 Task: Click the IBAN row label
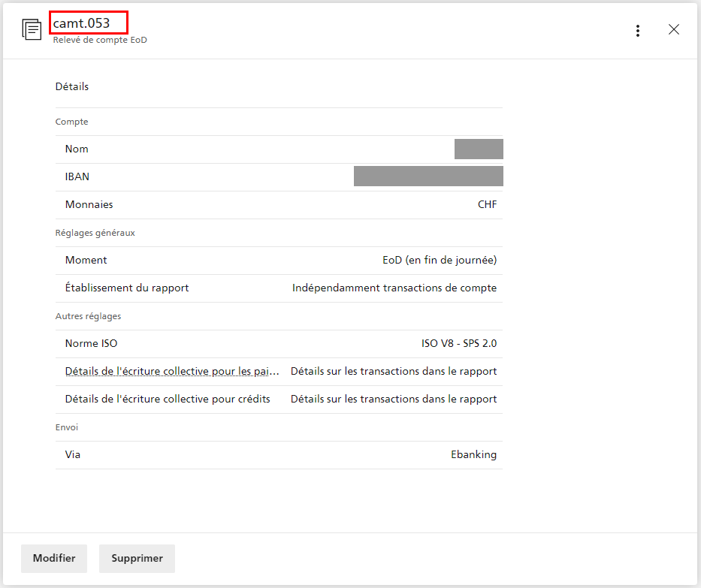point(77,176)
